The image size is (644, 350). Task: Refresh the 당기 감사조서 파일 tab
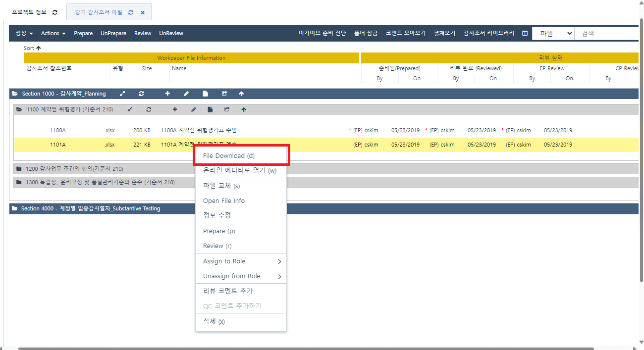pyautogui.click(x=130, y=11)
